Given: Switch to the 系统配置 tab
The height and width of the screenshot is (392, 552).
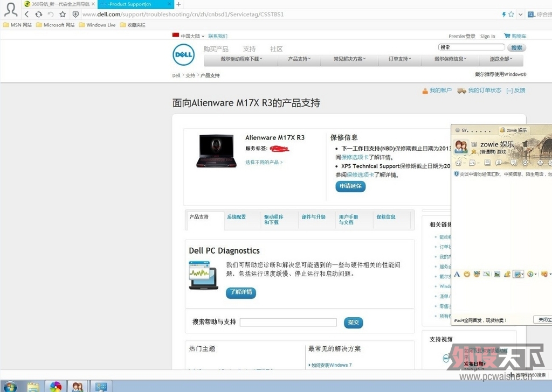Looking at the screenshot, I should click(236, 217).
